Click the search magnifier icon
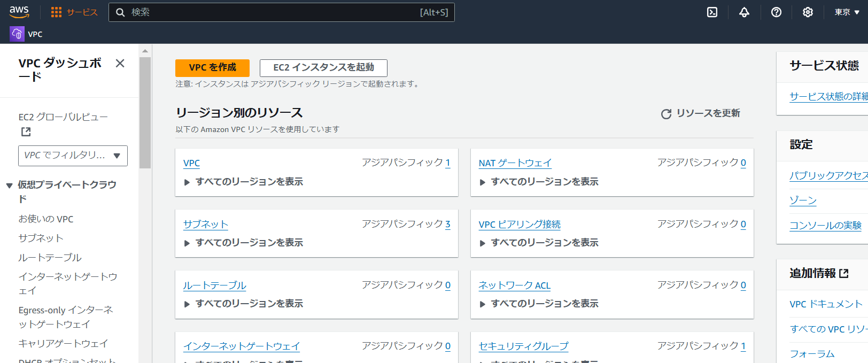Viewport: 868px width, 363px height. click(x=121, y=12)
